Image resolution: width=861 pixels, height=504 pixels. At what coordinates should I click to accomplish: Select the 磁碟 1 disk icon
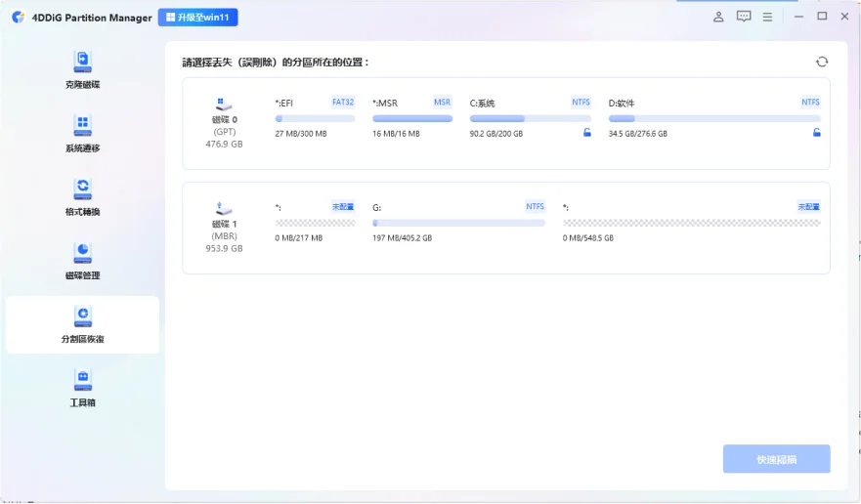click(224, 208)
